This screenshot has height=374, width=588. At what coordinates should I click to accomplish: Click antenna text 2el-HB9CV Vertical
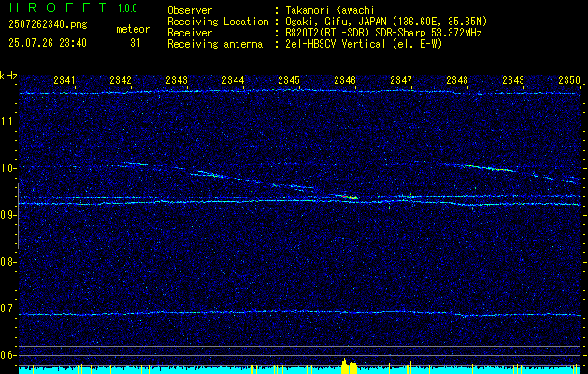[336, 44]
